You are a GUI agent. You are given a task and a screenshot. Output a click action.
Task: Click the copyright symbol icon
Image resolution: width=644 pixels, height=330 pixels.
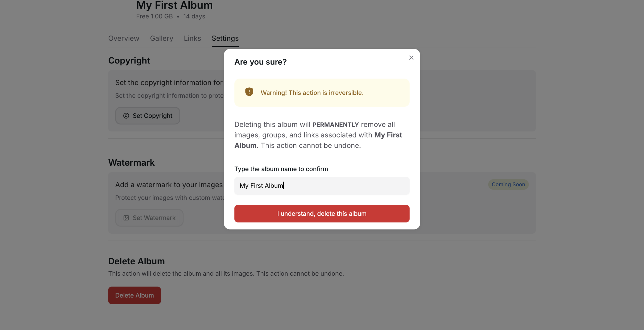[x=126, y=116]
